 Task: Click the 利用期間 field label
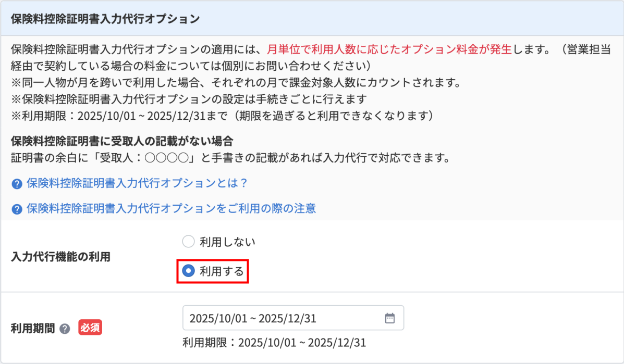(x=33, y=329)
